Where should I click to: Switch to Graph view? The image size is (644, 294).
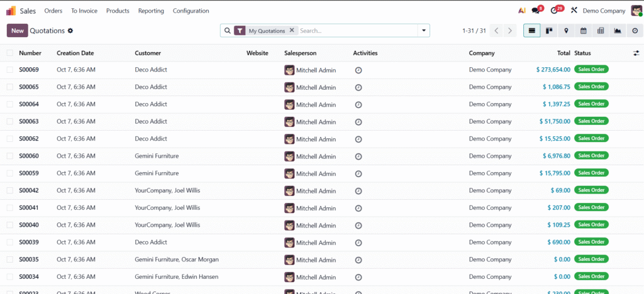point(617,30)
